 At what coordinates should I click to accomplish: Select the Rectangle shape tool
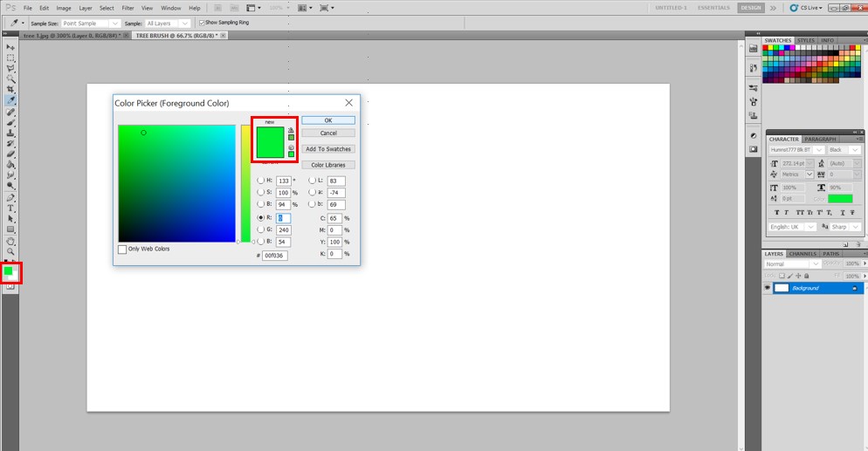[10, 229]
